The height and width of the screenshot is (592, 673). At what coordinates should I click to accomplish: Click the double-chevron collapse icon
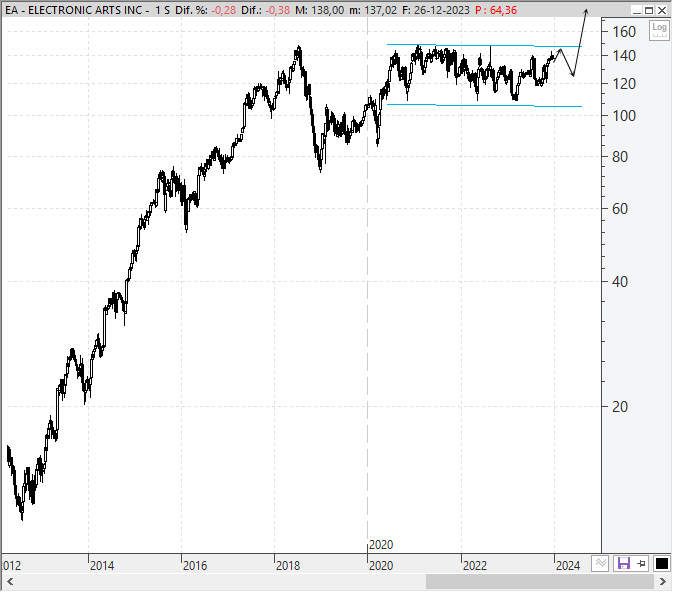coord(600,563)
